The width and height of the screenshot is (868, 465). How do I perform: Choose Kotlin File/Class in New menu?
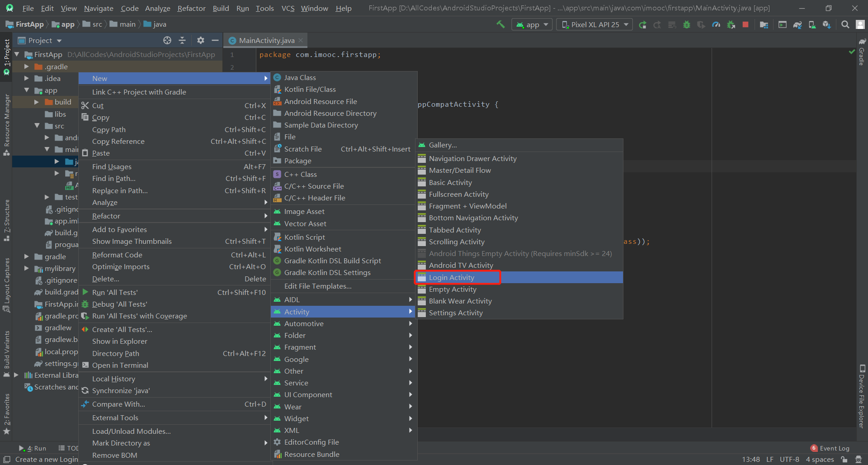(x=344, y=90)
